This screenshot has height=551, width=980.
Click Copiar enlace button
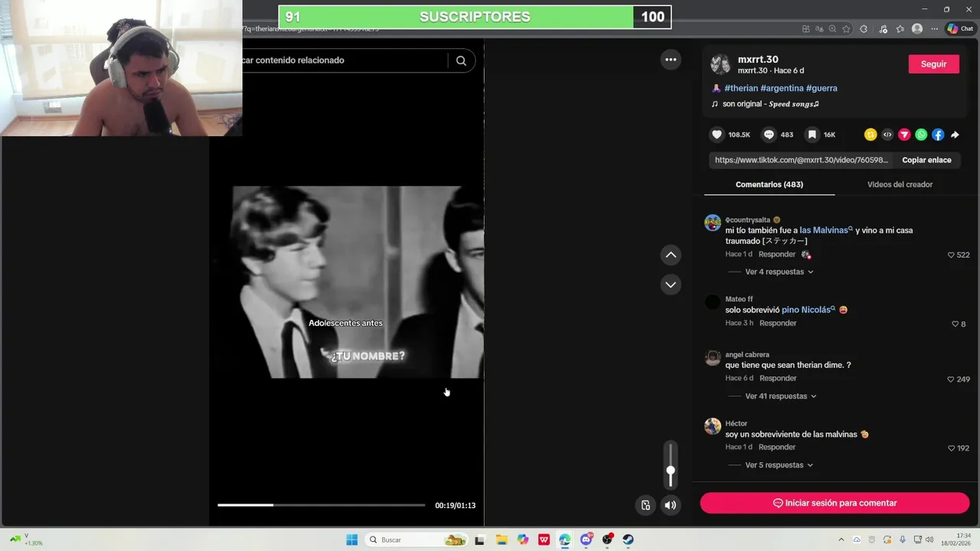click(926, 160)
